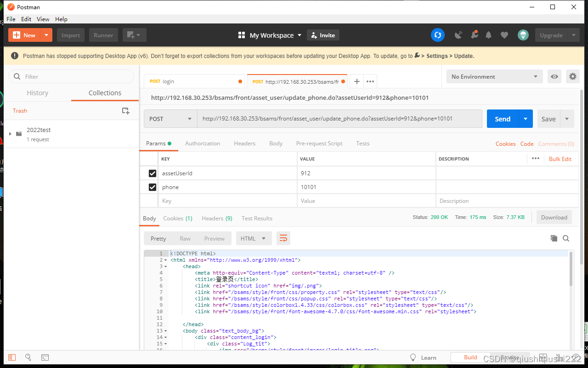
Task: Click the Cookies link
Action: 505,144
